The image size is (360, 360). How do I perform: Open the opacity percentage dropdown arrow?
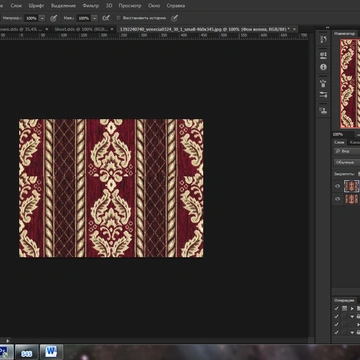tap(42, 18)
